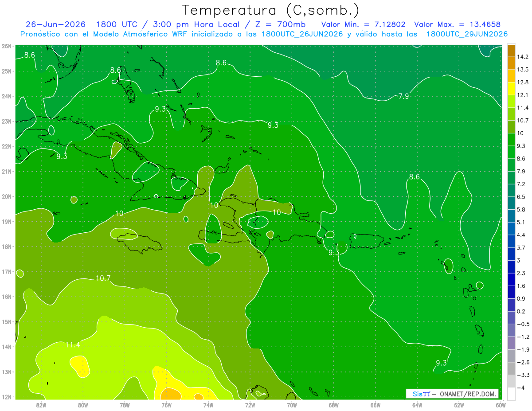Click the "70W" longitude axis label
This screenshot has width=532, height=411.
[292, 404]
